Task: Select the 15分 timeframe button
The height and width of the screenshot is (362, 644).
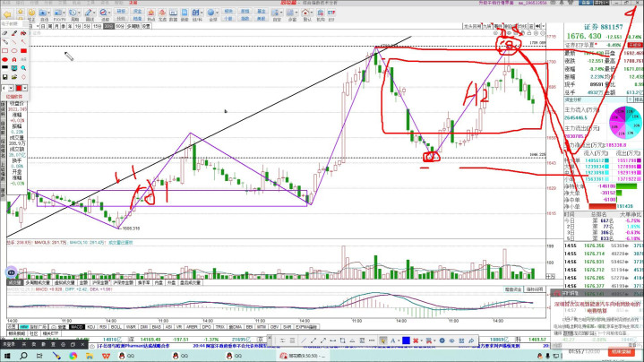Action: (x=97, y=26)
